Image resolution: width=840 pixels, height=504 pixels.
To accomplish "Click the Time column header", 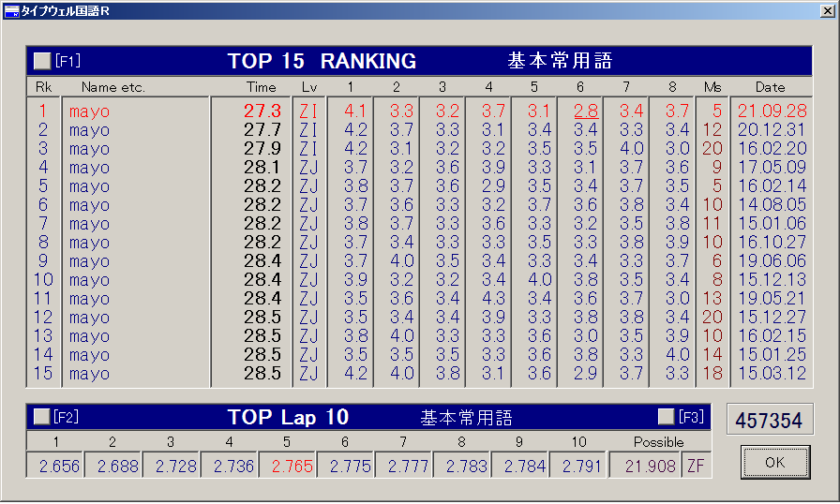I will [261, 87].
